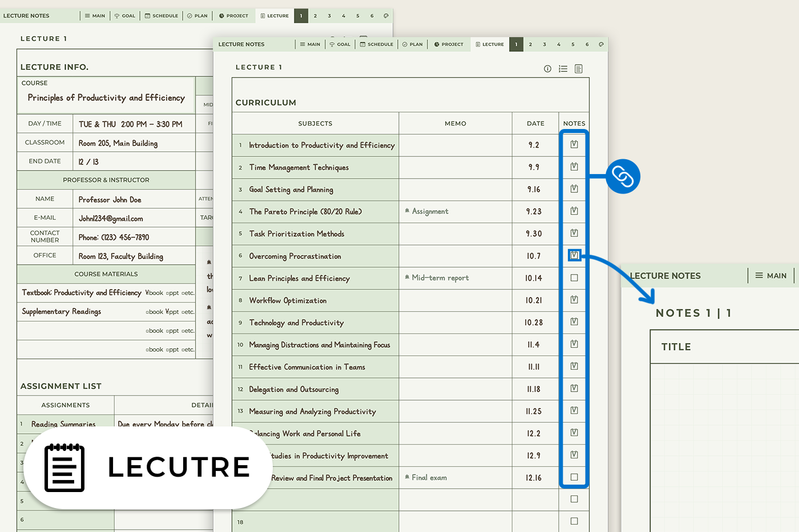Open notes icon for Time Management Techniques row

point(574,167)
